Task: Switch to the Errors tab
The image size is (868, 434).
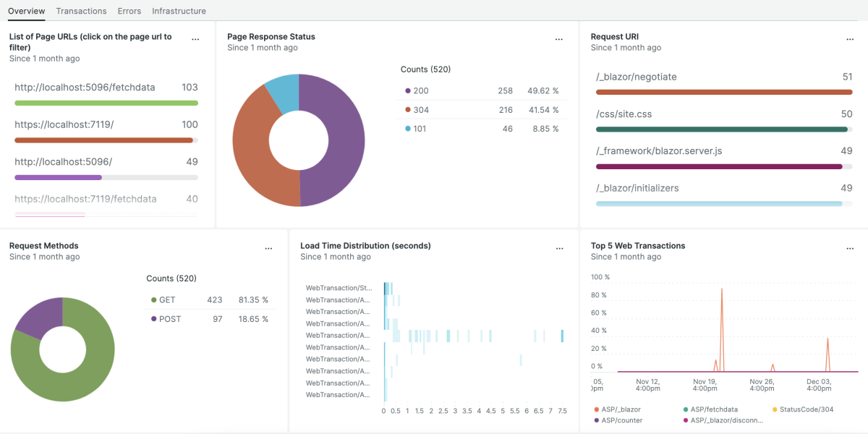Action: click(x=129, y=11)
